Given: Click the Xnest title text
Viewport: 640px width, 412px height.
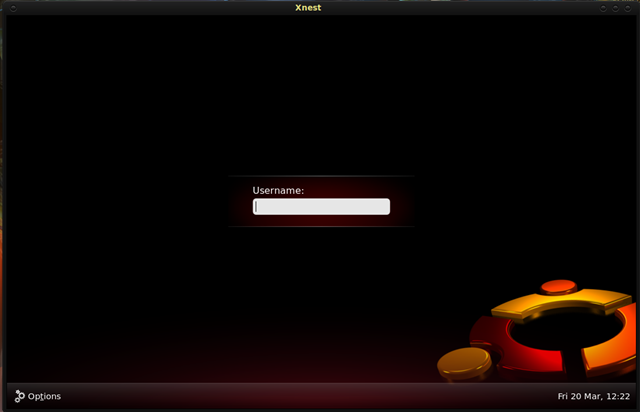Looking at the screenshot, I should tap(308, 8).
